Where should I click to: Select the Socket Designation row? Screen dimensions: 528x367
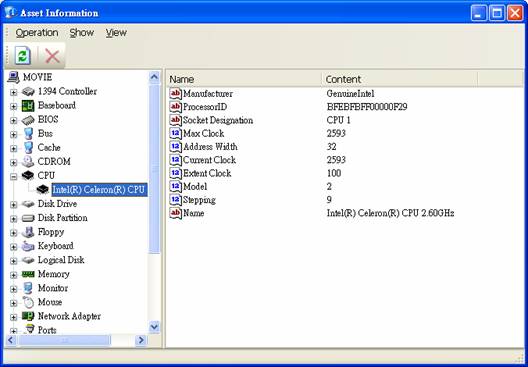[345, 120]
